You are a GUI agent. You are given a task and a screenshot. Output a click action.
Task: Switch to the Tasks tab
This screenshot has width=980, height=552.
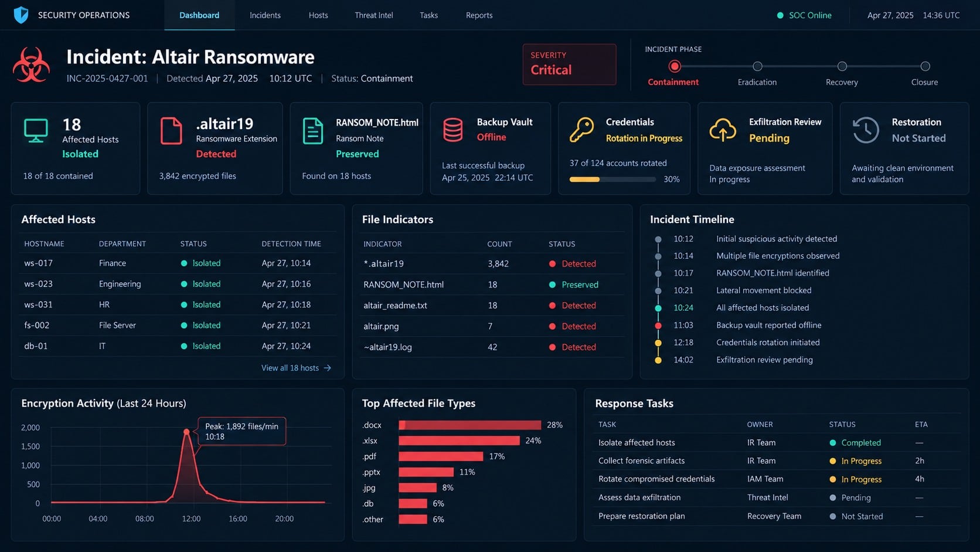[428, 15]
